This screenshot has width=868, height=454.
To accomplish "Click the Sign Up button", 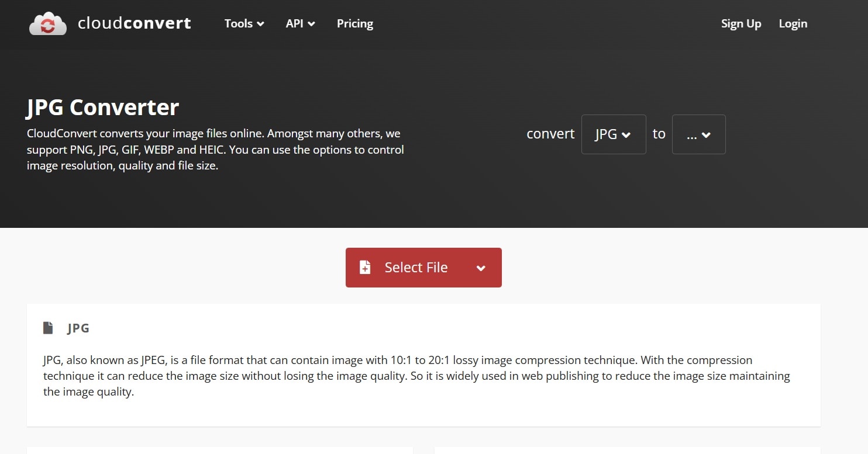I will coord(740,23).
